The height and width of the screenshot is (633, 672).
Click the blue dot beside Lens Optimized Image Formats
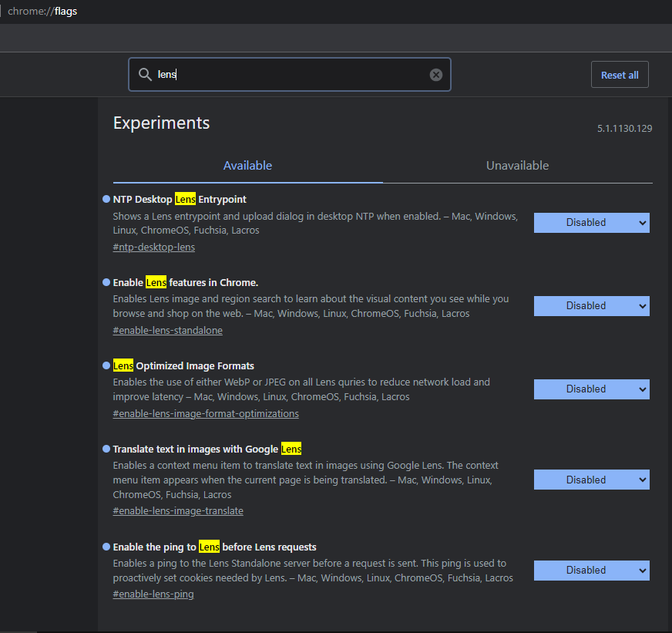coord(106,365)
